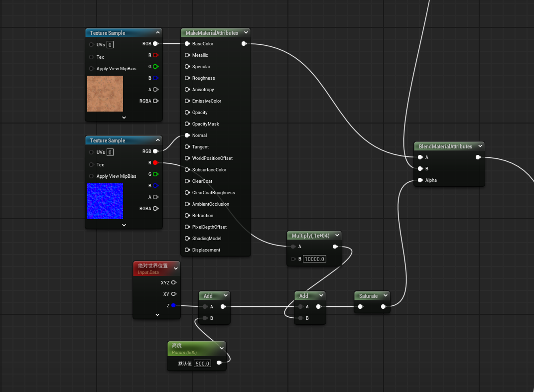Expand the bottom chevron of the normal map Texture Sample

(x=124, y=225)
